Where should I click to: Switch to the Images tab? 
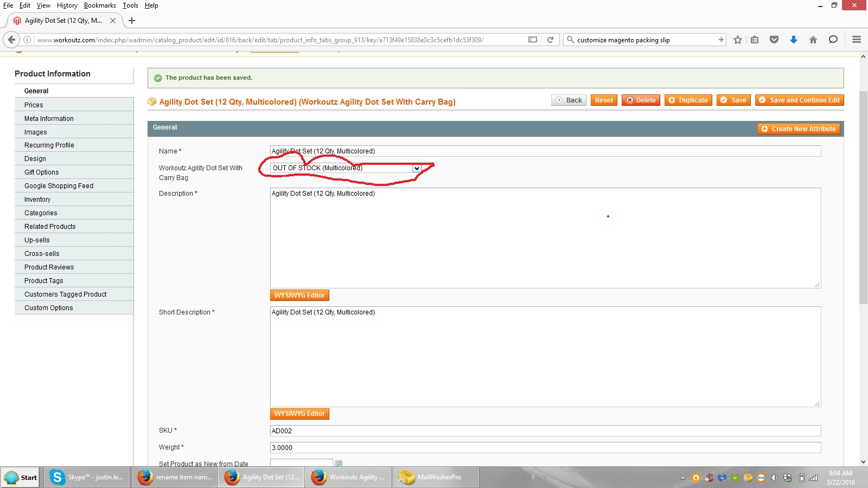click(x=74, y=132)
